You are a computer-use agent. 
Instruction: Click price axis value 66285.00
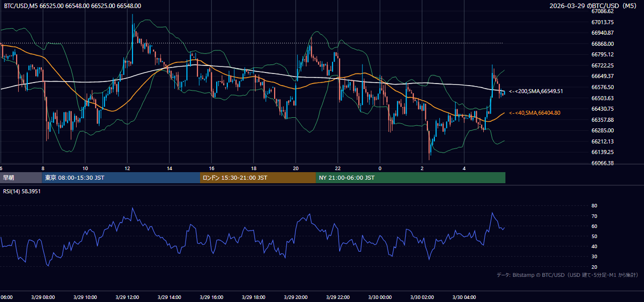(603, 130)
